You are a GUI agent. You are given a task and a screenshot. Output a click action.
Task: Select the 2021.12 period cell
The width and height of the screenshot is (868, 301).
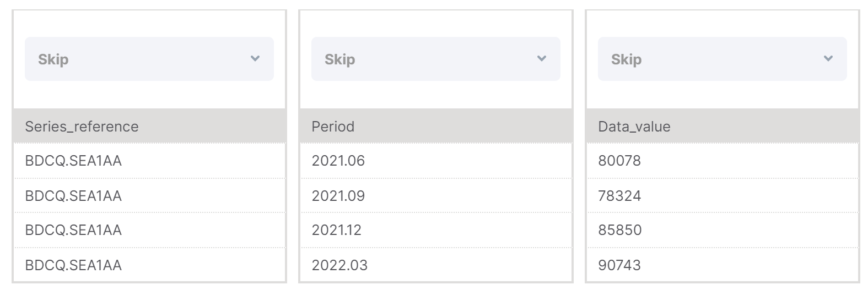[436, 230]
